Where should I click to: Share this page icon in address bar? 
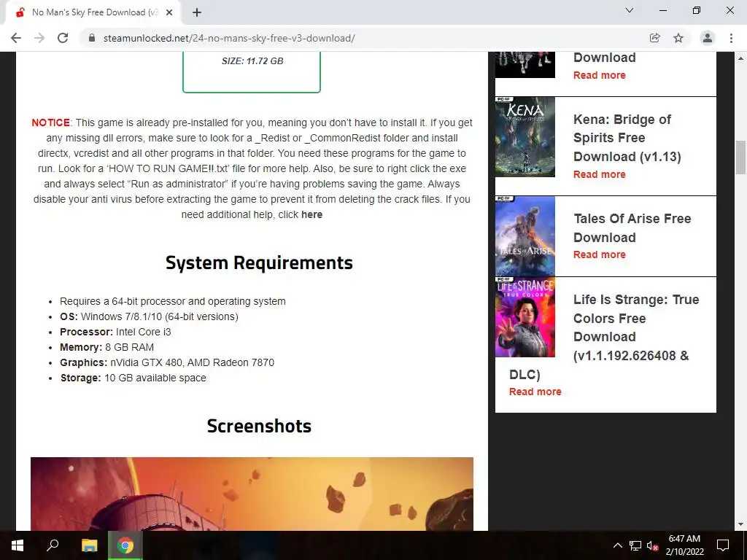click(x=654, y=38)
